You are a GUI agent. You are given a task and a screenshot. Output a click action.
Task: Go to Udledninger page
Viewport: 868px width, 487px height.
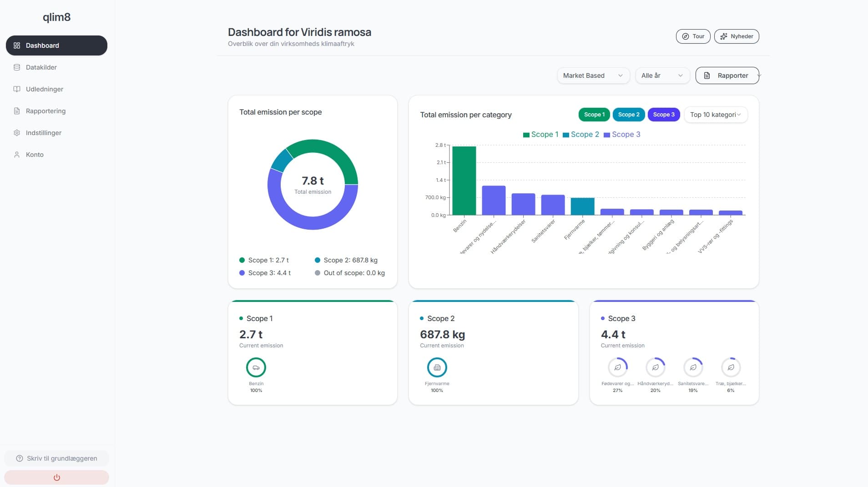click(x=56, y=89)
